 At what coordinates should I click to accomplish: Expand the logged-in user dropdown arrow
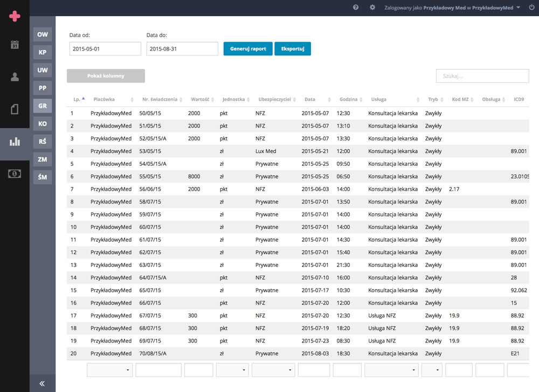pos(518,8)
